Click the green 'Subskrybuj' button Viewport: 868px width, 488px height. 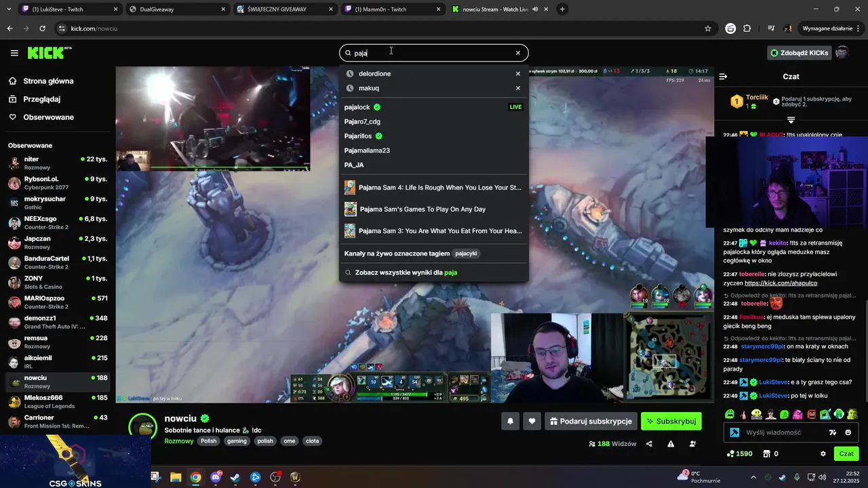[671, 422]
